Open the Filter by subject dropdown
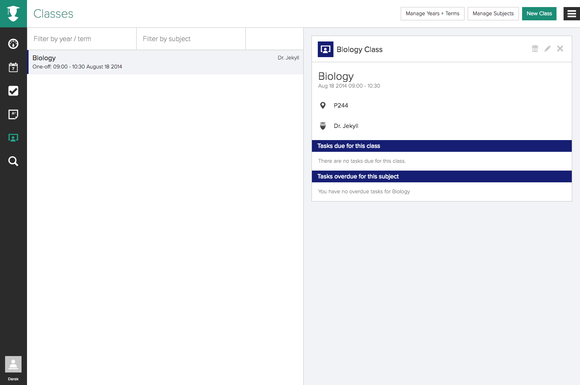 (191, 39)
